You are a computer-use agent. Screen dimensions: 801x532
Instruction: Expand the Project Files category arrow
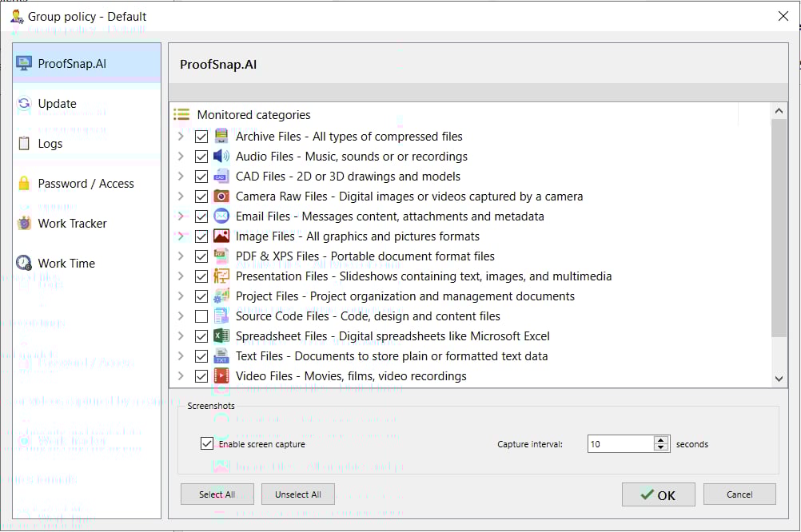pos(181,296)
